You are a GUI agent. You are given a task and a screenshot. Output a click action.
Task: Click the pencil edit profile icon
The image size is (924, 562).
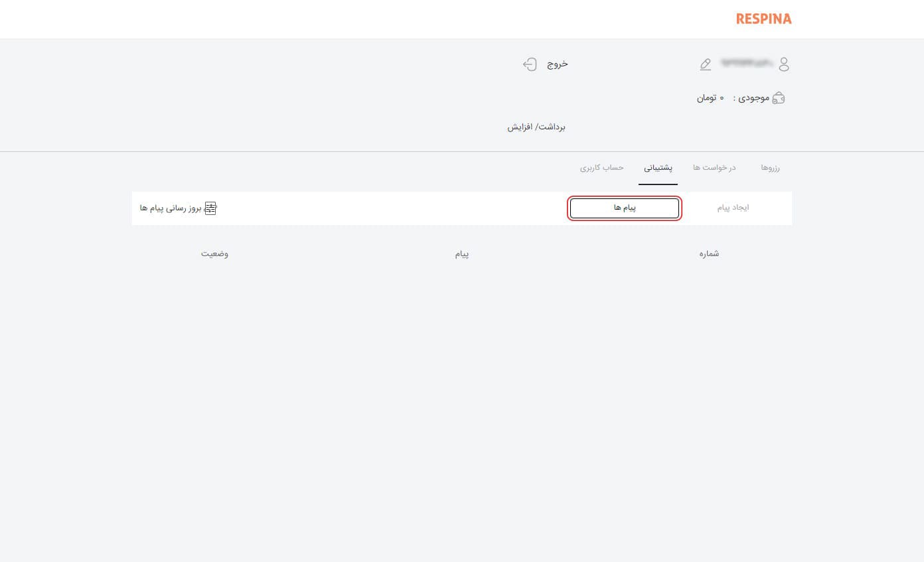point(706,64)
